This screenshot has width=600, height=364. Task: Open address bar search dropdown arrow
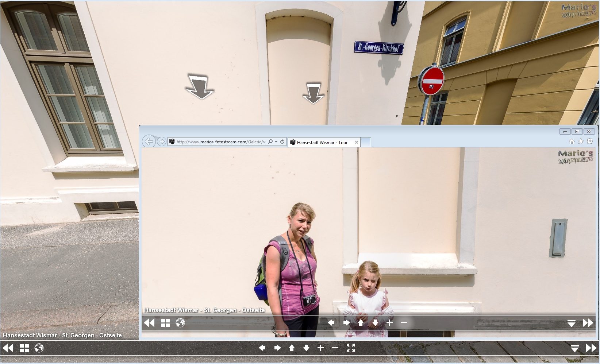(276, 142)
